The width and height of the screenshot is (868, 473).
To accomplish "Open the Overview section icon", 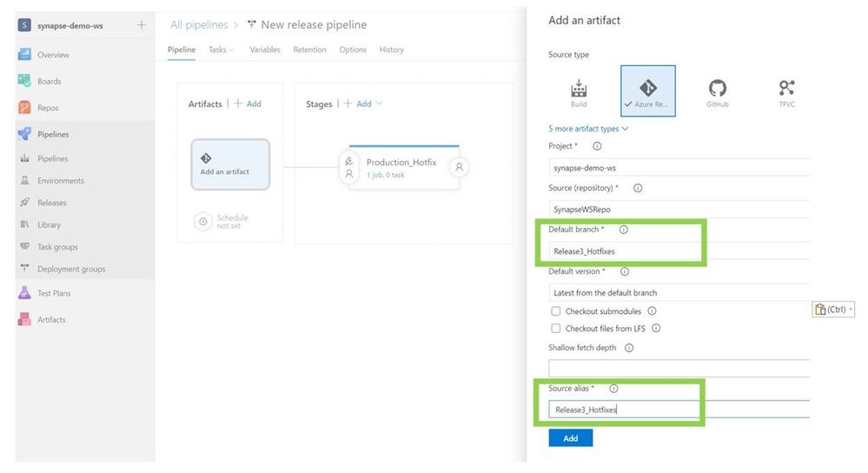I will (24, 54).
